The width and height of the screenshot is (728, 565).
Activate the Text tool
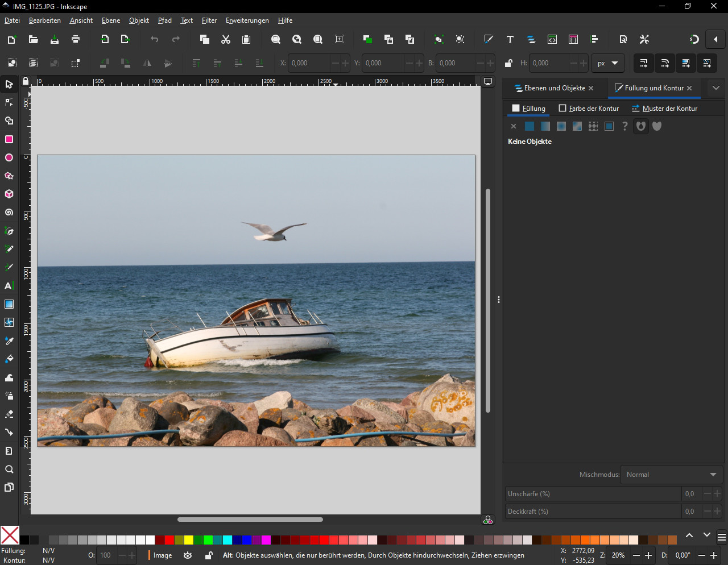click(9, 286)
